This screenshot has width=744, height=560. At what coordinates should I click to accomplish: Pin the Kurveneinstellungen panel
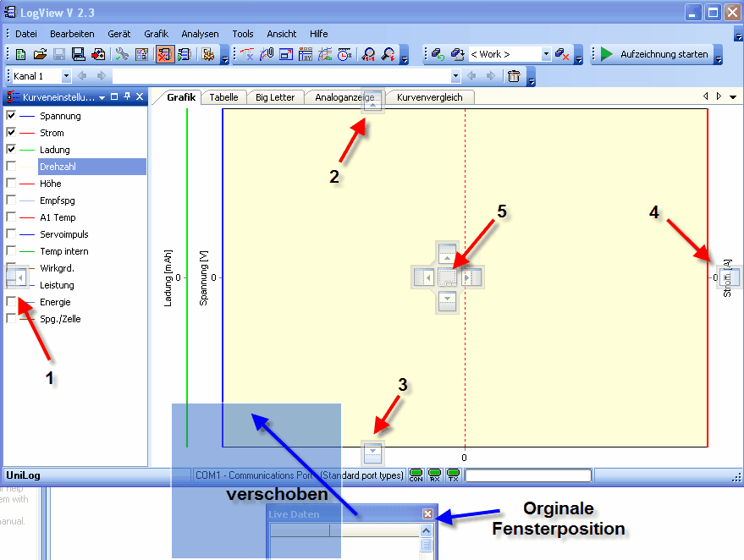(127, 96)
